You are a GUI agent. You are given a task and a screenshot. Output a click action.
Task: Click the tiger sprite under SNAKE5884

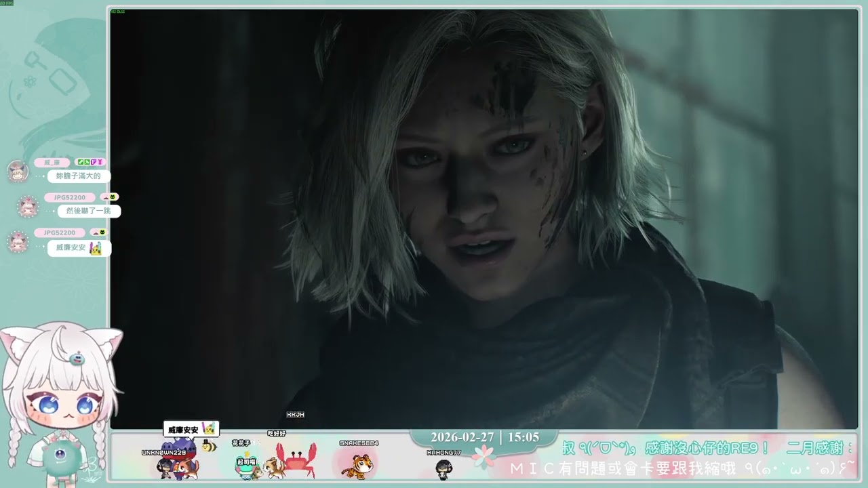[357, 466]
